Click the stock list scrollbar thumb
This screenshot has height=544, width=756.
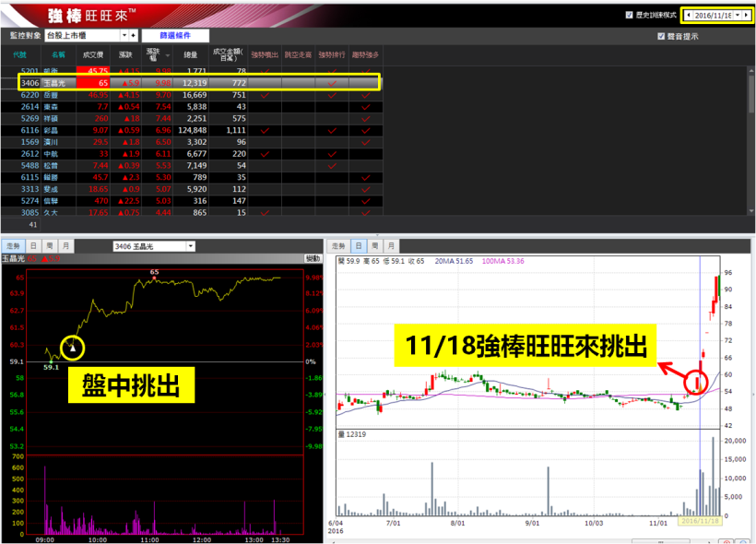click(x=751, y=93)
